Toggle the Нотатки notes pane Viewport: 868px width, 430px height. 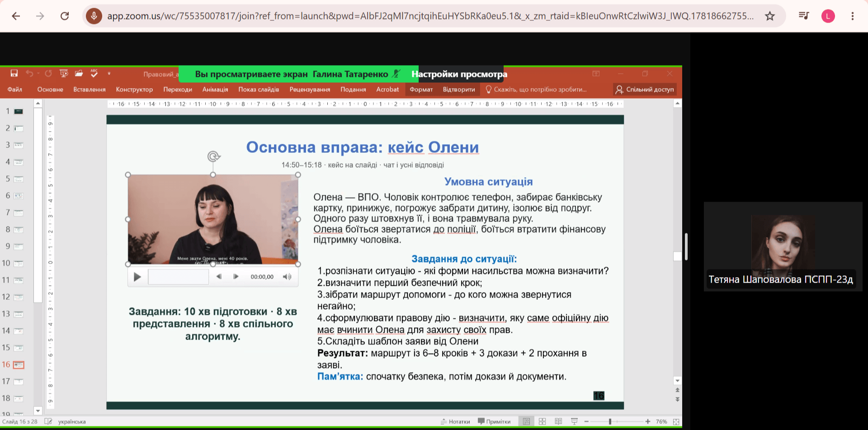455,421
